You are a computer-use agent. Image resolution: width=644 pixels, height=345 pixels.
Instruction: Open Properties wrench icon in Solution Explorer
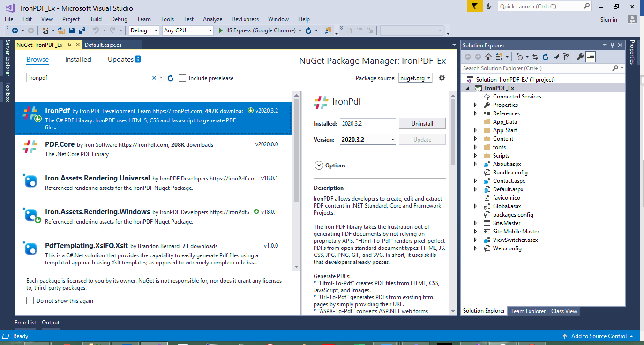(x=580, y=57)
